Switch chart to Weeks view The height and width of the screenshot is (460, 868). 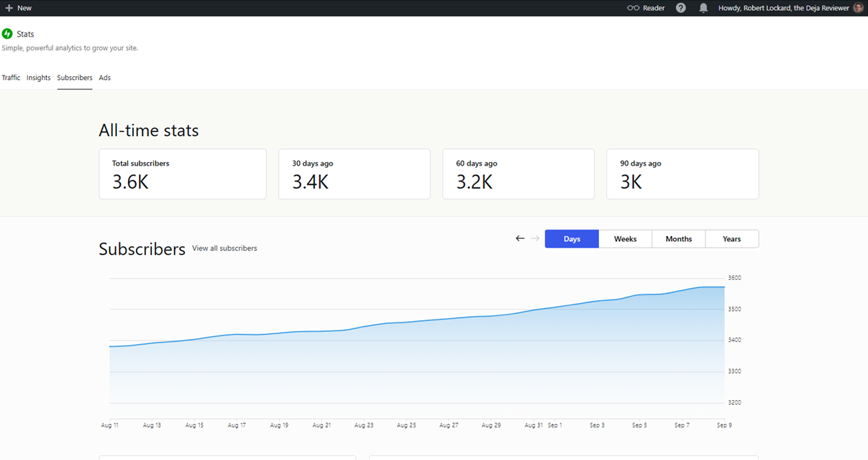click(x=625, y=239)
